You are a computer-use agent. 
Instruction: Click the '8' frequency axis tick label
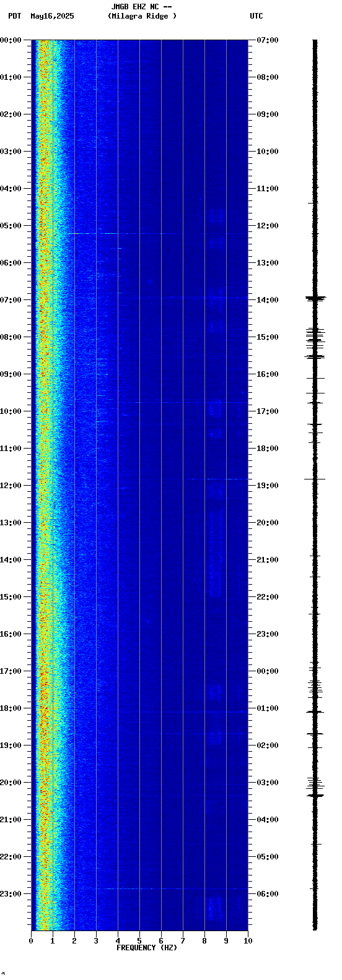(204, 941)
